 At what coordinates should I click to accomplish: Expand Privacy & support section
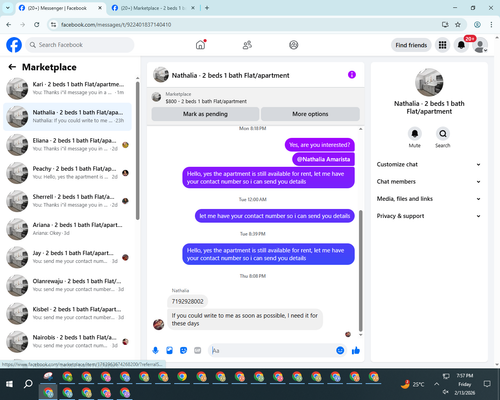click(x=429, y=216)
